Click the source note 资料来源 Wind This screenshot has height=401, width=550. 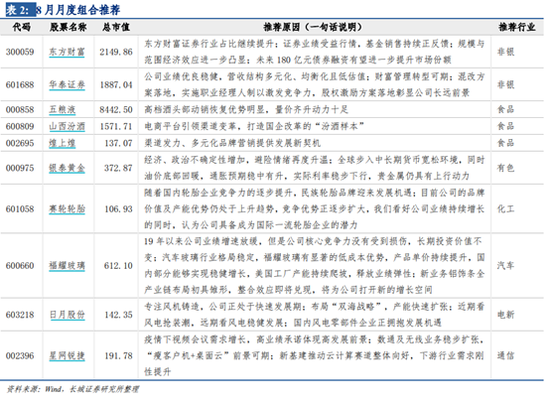[73, 389]
